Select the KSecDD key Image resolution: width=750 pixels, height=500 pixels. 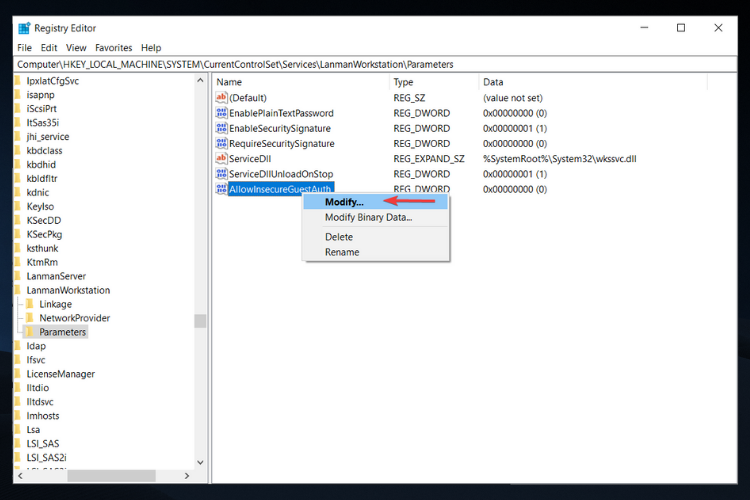(44, 220)
